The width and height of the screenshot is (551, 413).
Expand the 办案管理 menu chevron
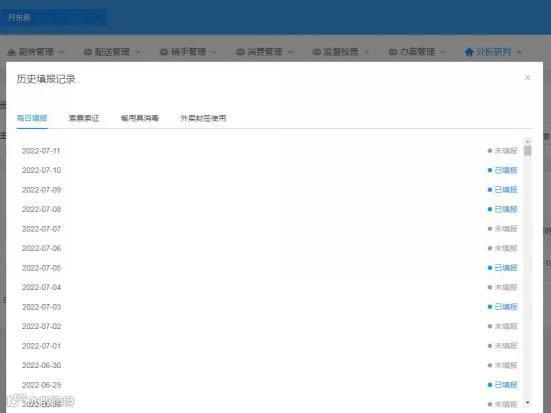[443, 52]
